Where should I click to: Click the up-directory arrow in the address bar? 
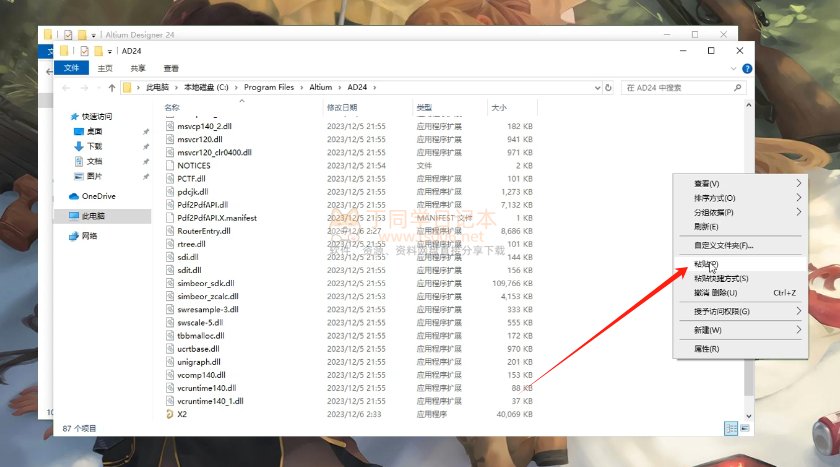pos(109,87)
